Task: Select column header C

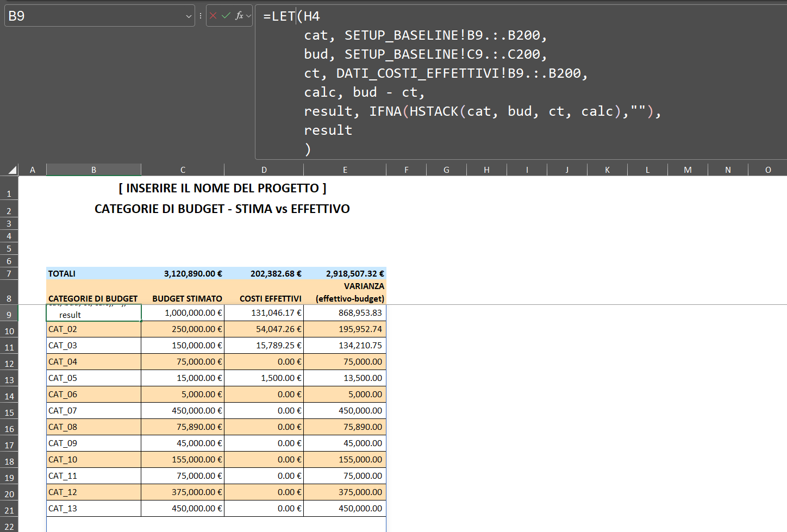Action: [183, 170]
